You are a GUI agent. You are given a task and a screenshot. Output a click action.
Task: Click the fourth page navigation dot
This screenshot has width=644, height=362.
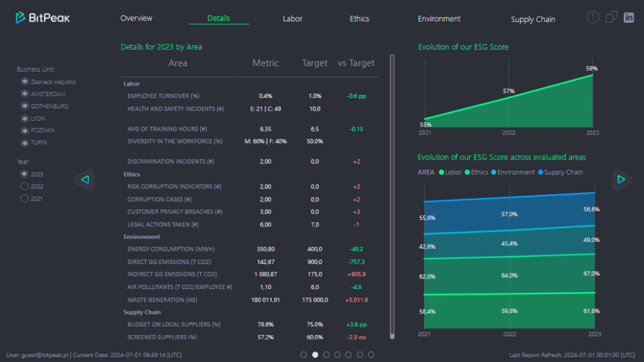(336, 354)
